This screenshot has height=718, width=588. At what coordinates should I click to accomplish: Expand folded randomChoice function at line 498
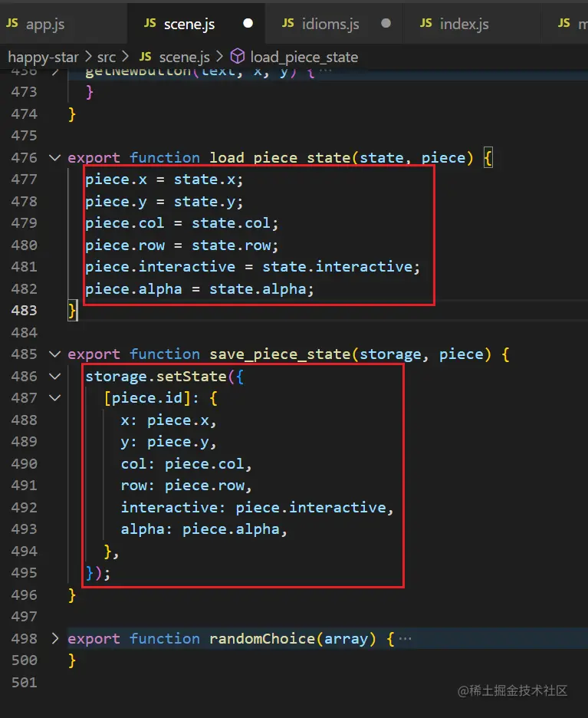point(55,638)
